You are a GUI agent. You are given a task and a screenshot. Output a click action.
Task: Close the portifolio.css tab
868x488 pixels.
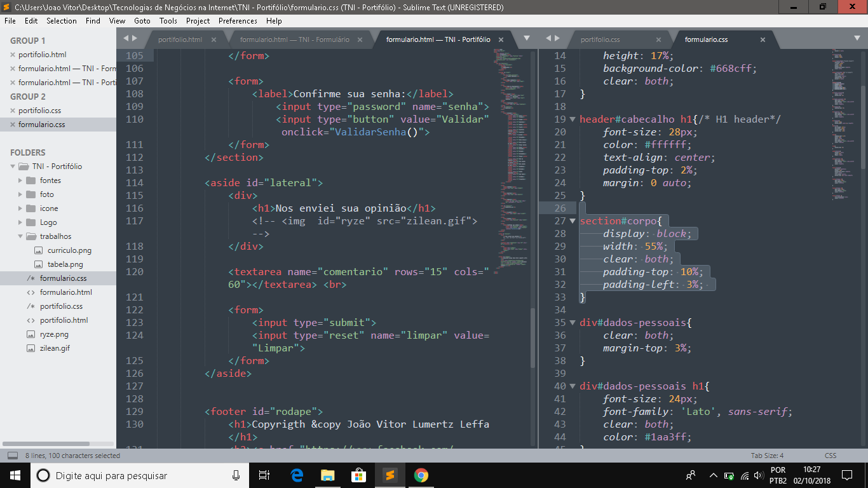(658, 39)
